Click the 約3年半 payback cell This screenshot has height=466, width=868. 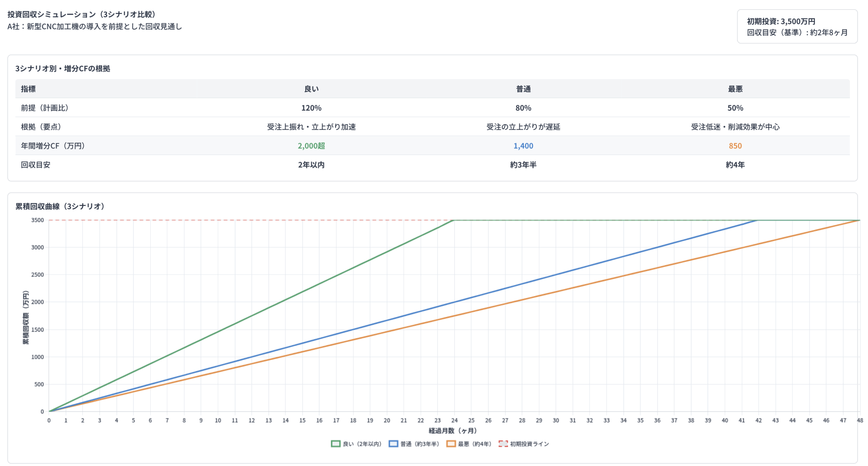coord(523,165)
